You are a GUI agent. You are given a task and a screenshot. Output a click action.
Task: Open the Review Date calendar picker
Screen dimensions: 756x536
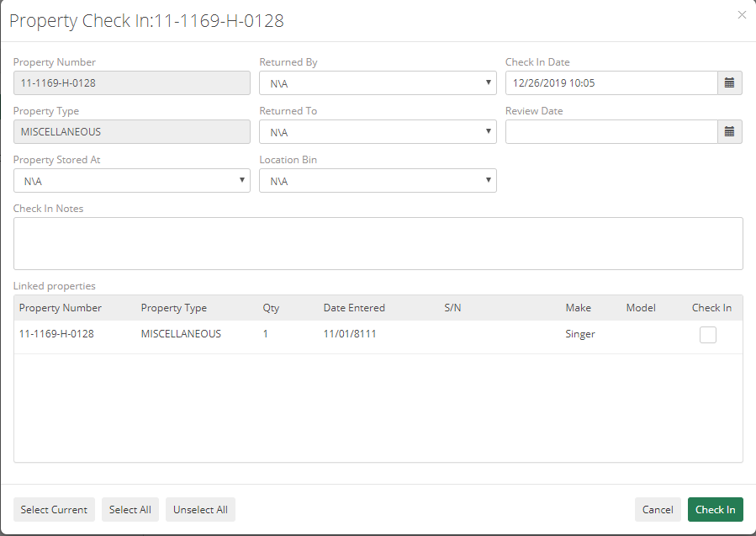pyautogui.click(x=729, y=132)
